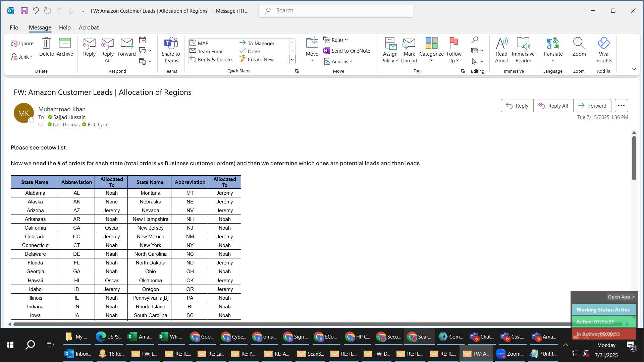This screenshot has height=362, width=644.
Task: Click the Search box
Action: pyautogui.click(x=336, y=11)
